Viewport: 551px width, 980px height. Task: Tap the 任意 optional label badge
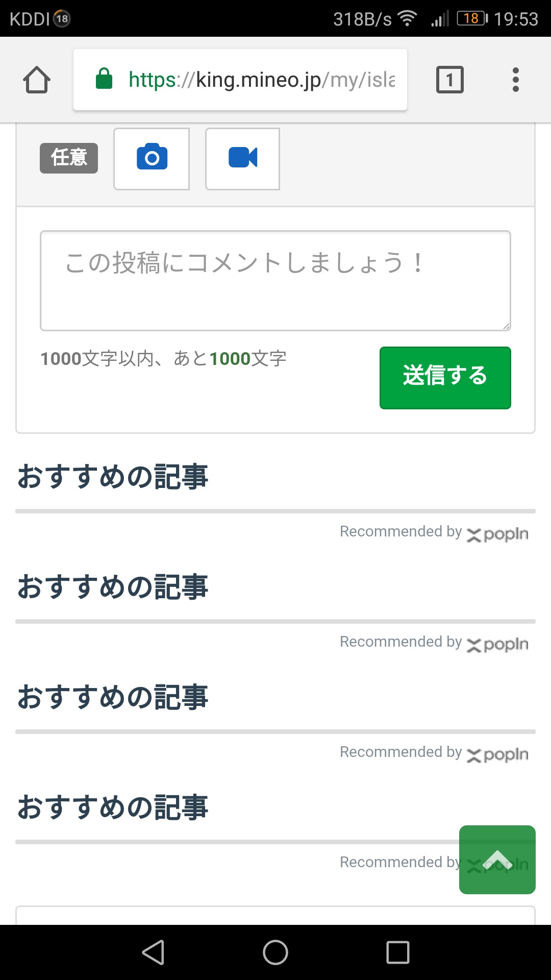point(69,158)
